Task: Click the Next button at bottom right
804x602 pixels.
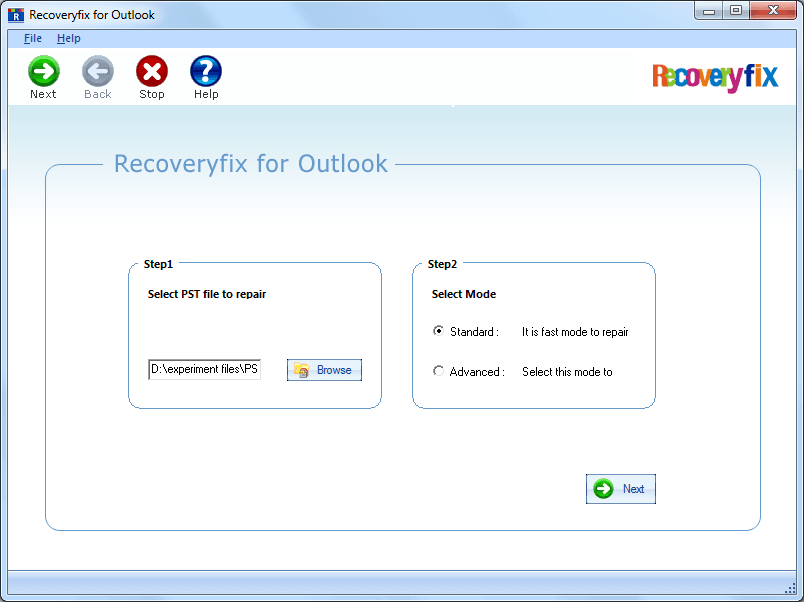Action: tap(620, 489)
